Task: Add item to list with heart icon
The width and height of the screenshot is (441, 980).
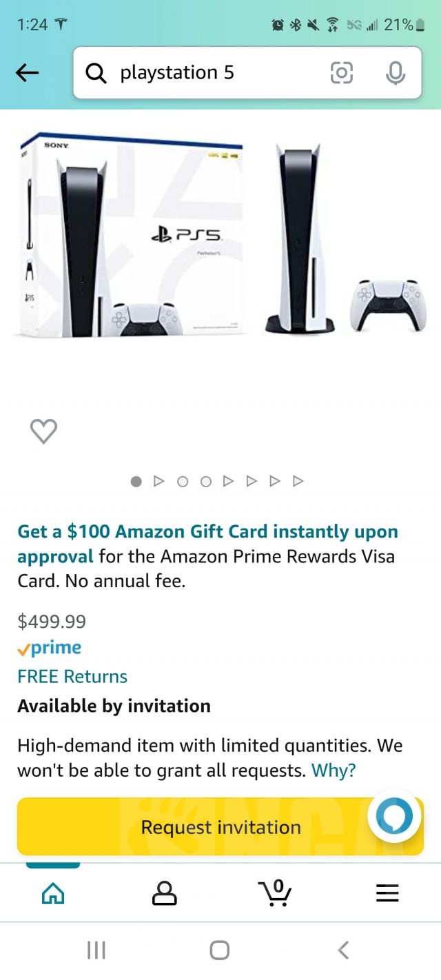Action: point(43,431)
